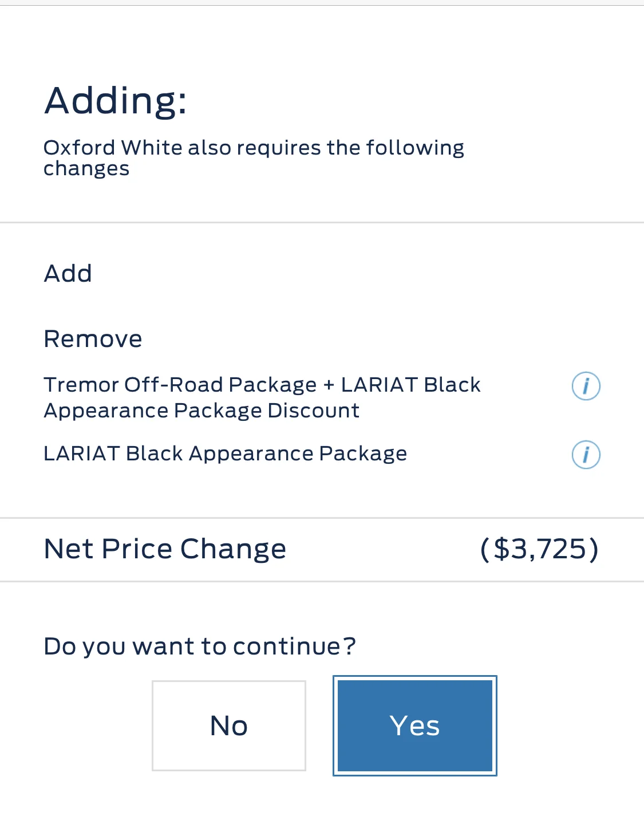Click the "Adding:" heading

pyautogui.click(x=116, y=101)
